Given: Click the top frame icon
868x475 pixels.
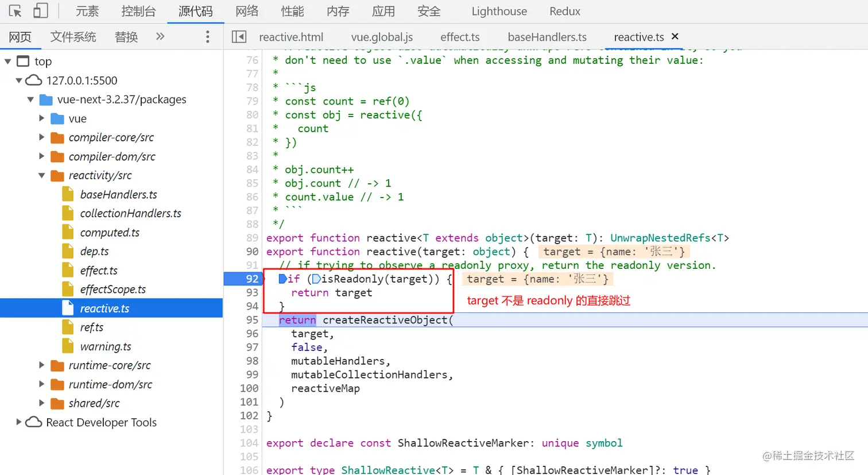Looking at the screenshot, I should tap(23, 61).
